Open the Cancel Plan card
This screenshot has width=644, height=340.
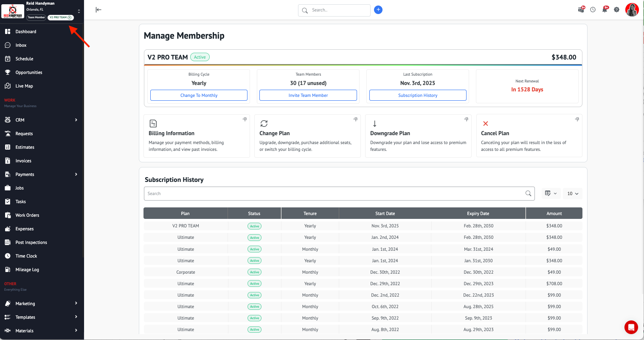529,136
